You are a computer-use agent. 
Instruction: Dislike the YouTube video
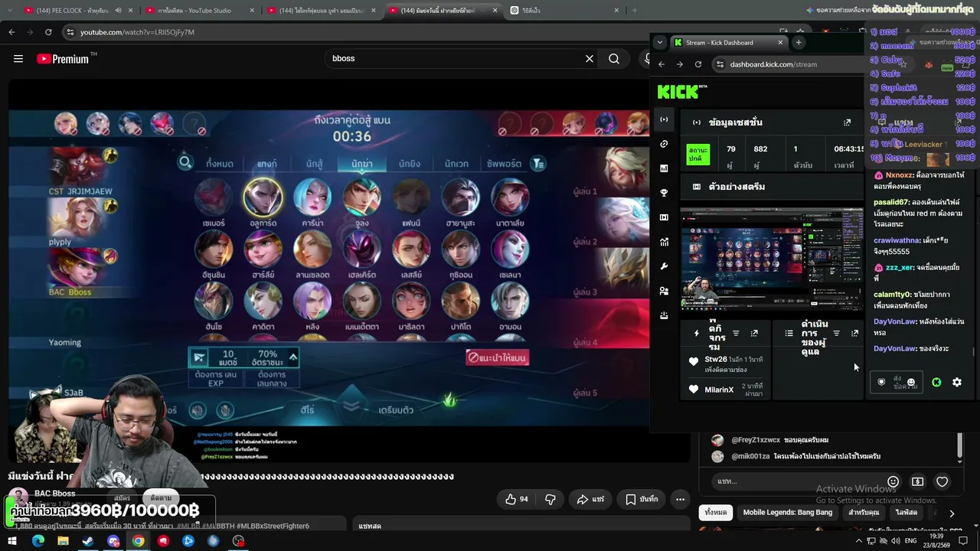tap(550, 499)
